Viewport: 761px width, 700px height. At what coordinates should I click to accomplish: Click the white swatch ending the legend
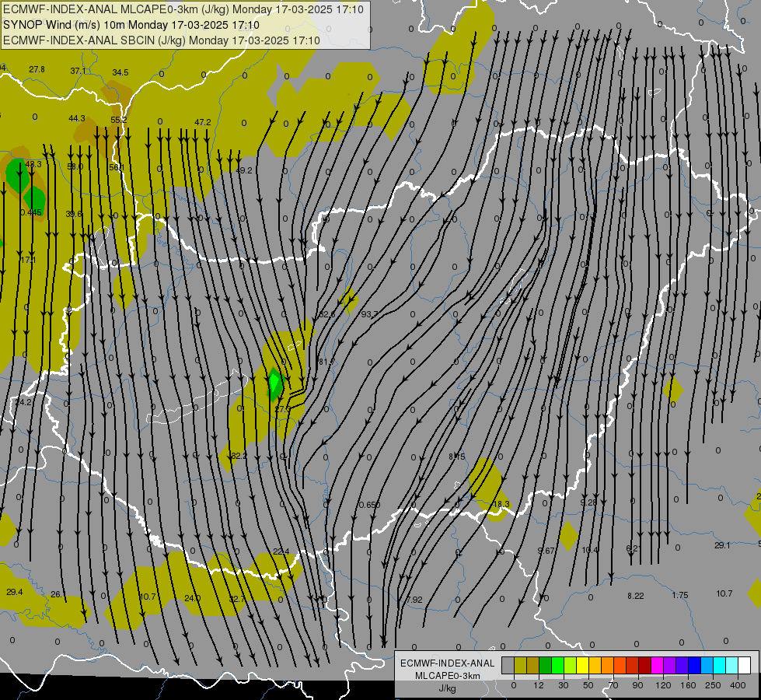pyautogui.click(x=745, y=665)
